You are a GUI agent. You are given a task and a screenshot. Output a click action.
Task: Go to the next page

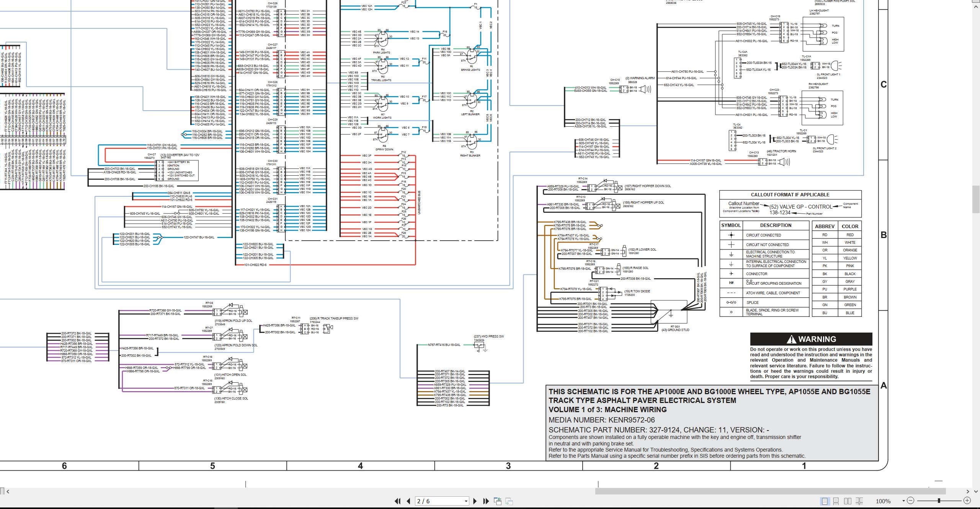tap(475, 501)
